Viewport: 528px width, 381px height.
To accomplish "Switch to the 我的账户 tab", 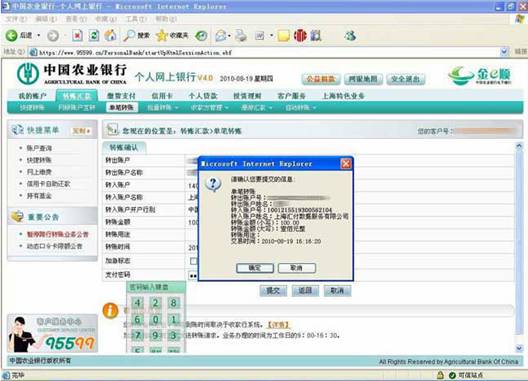I will point(32,96).
